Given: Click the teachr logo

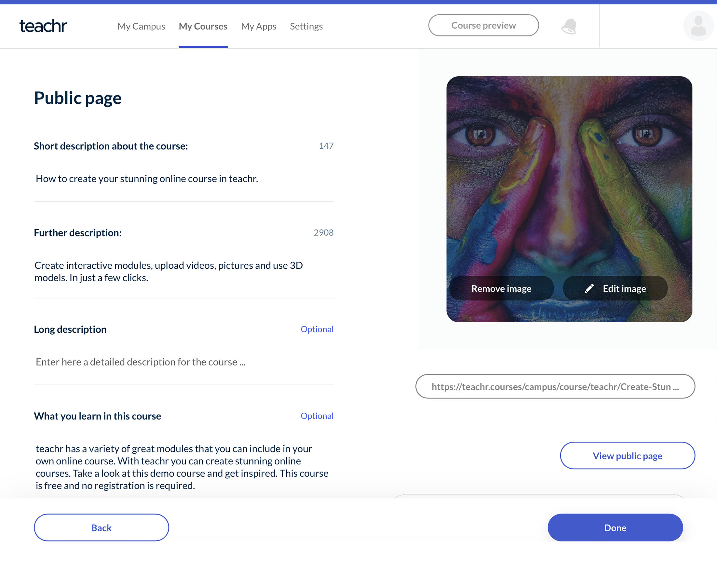Looking at the screenshot, I should coord(43,26).
